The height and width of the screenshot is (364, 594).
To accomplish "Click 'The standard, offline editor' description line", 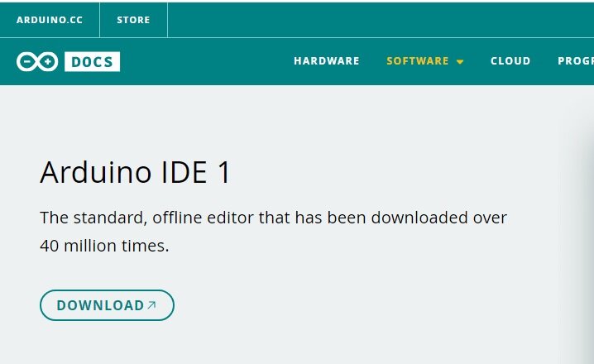I will (273, 218).
